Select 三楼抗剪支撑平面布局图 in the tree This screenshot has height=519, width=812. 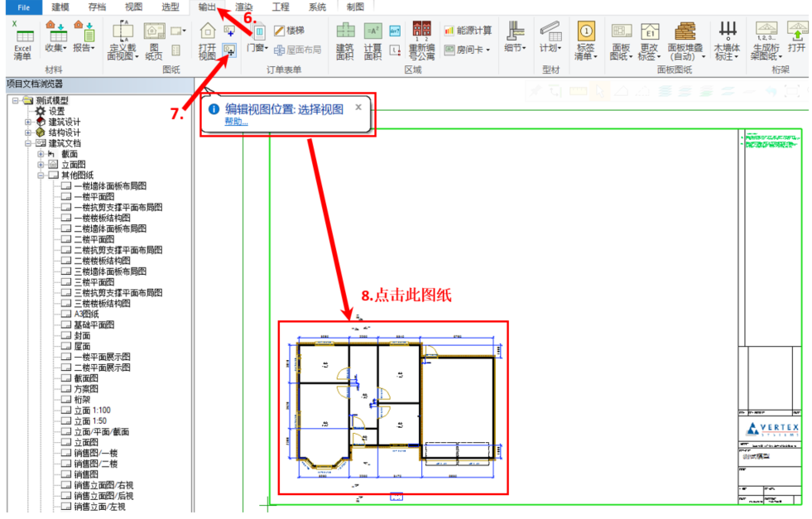pos(118,293)
